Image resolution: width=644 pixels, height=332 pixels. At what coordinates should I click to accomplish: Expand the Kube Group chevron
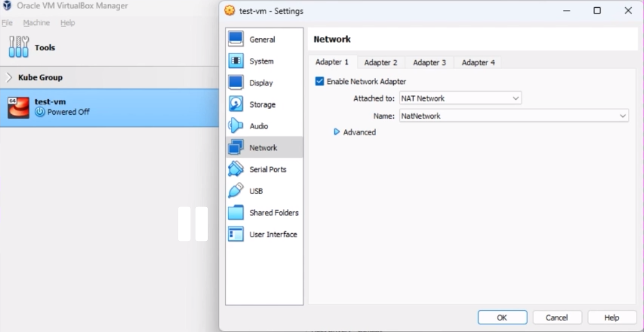[9, 77]
